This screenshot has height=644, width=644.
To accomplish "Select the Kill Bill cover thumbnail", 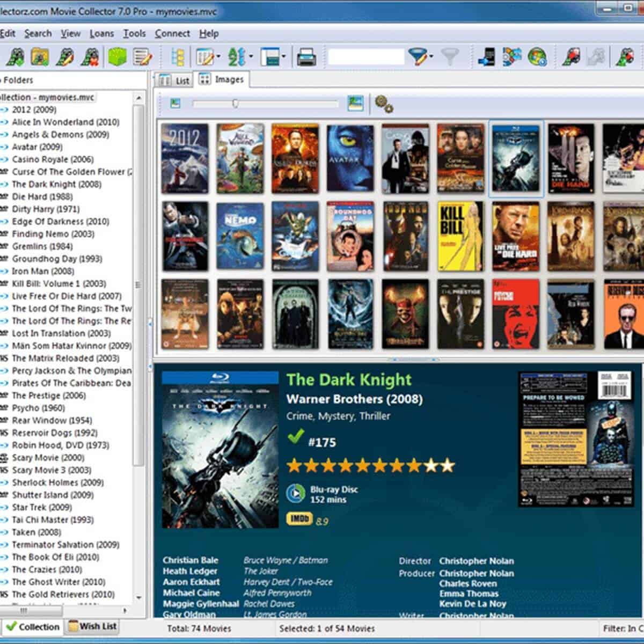I will pos(460,236).
